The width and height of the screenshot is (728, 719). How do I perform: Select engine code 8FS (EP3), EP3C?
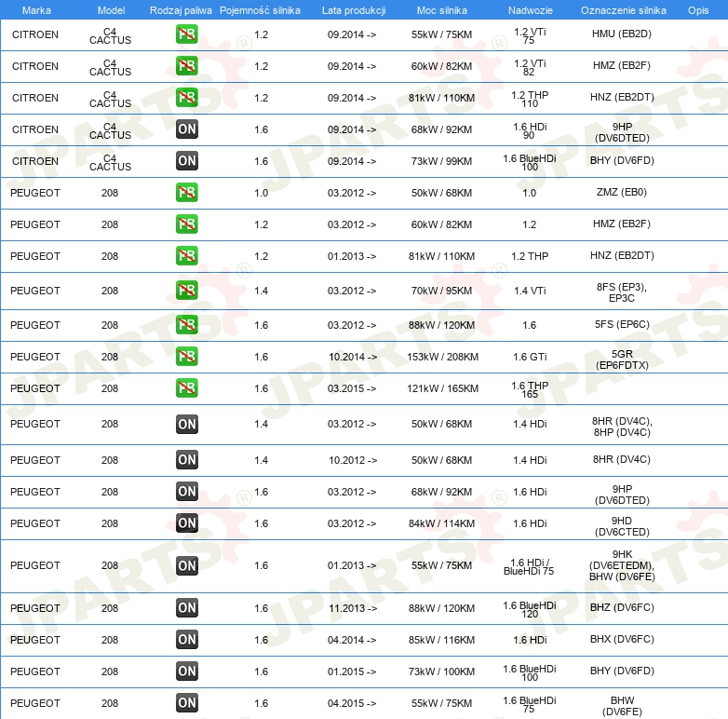click(x=621, y=292)
